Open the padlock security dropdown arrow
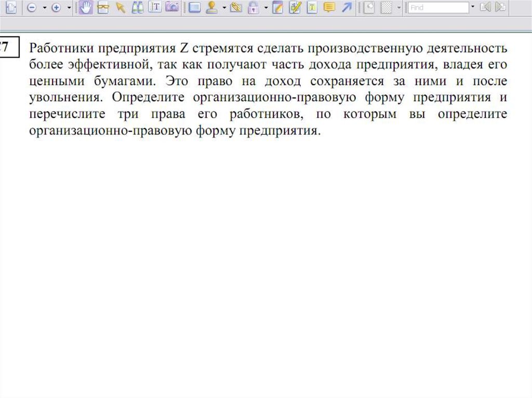Image resolution: width=532 pixels, height=398 pixels. tap(265, 7)
